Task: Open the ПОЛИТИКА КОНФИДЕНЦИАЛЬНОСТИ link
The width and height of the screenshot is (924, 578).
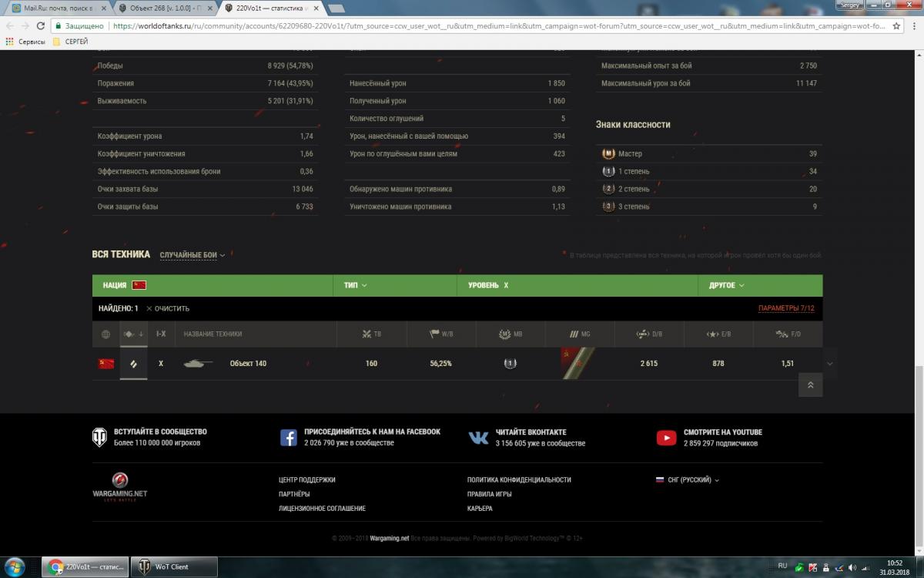Action: click(519, 479)
